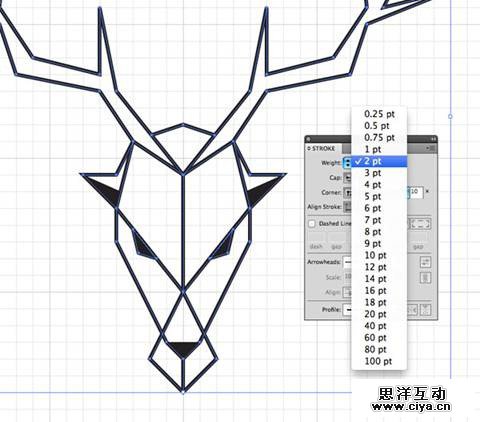
Task: Click the miter join icon beside Corner
Action: (348, 192)
